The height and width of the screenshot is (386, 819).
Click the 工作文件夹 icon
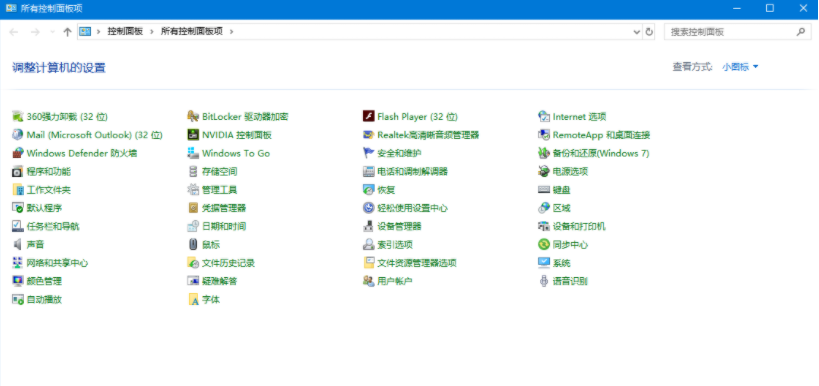click(x=18, y=190)
